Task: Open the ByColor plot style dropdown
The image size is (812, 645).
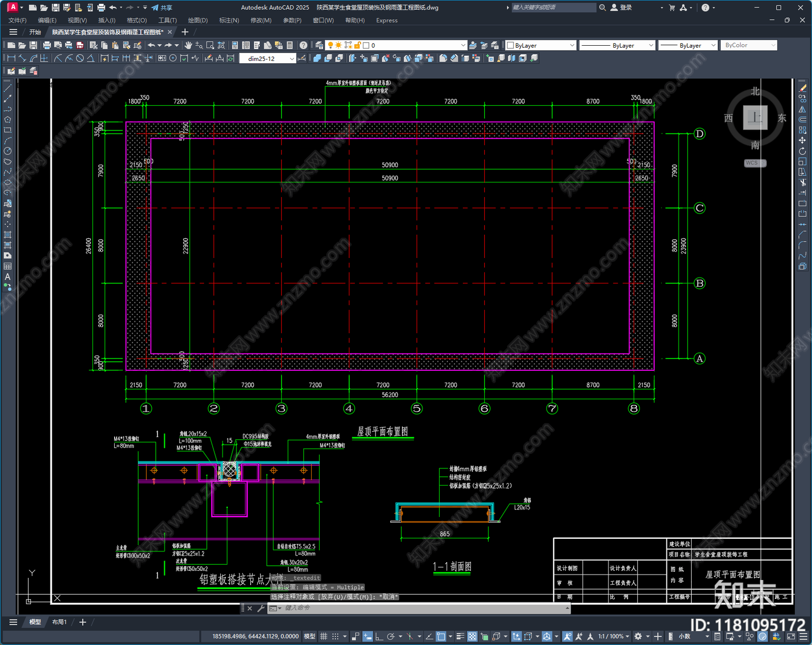Action: (x=749, y=45)
